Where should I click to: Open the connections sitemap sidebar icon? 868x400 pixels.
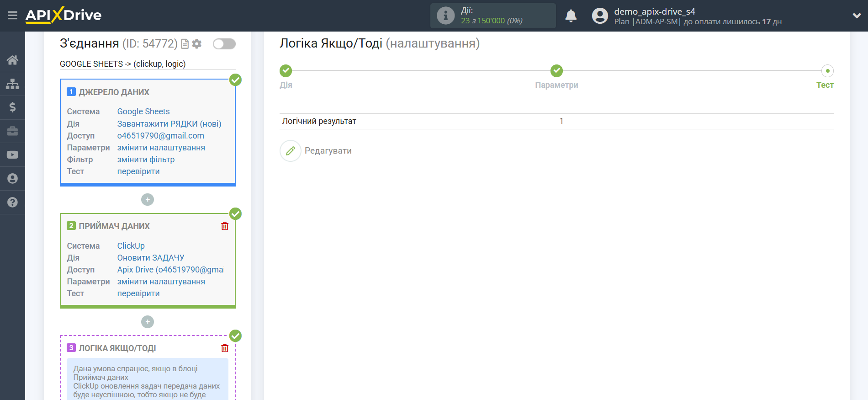[x=12, y=84]
